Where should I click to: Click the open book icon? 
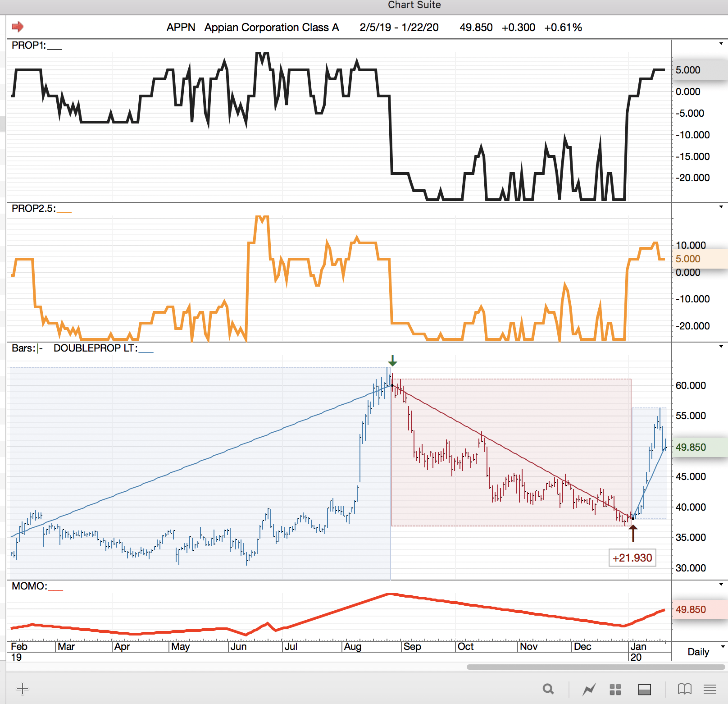coord(684,689)
